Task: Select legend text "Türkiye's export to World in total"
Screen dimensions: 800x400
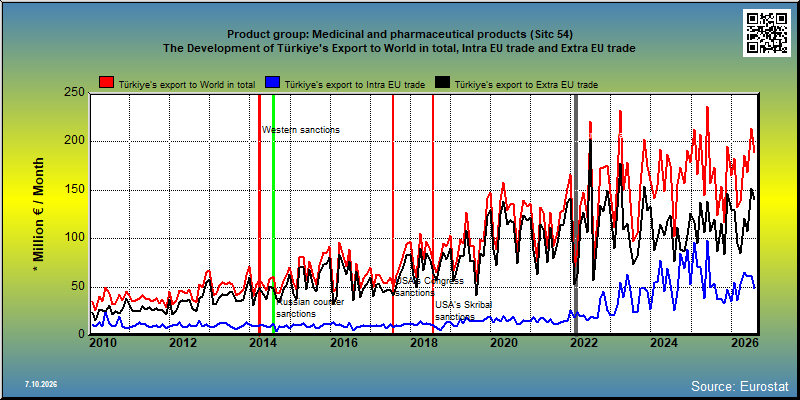Action: (x=187, y=85)
